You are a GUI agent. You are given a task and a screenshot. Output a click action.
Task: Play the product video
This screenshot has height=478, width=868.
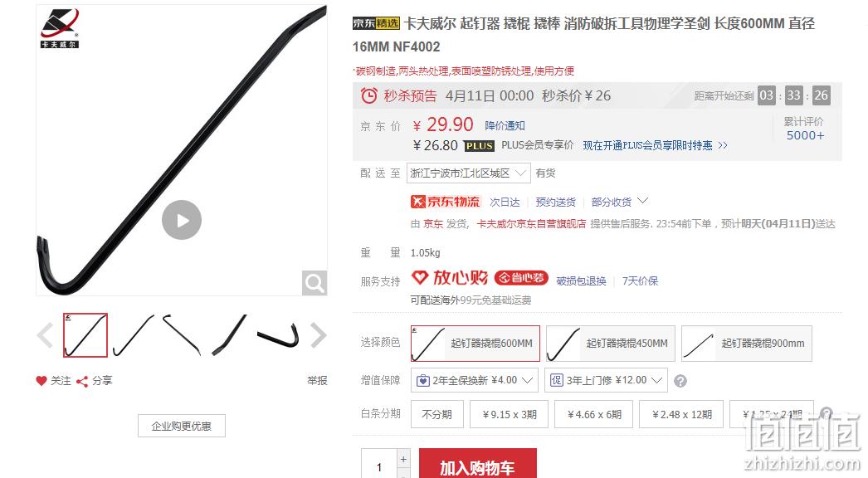[x=182, y=220]
